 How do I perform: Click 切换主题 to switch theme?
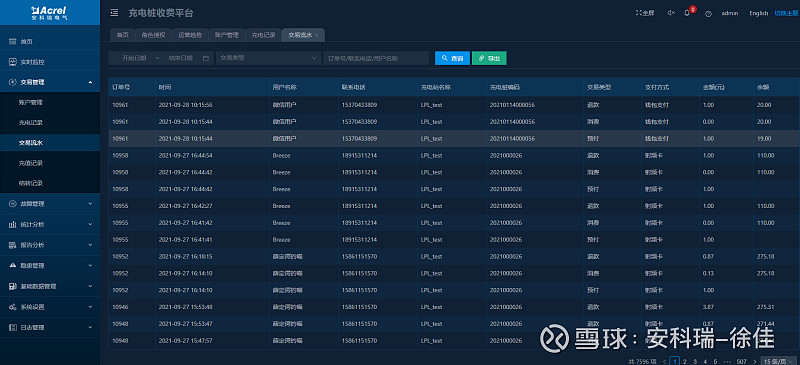click(786, 13)
